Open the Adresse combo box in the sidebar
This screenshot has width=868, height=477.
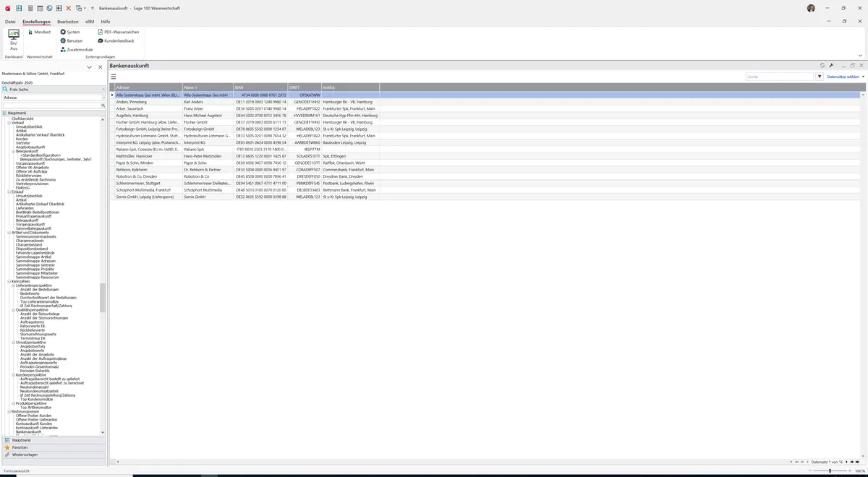[54, 97]
